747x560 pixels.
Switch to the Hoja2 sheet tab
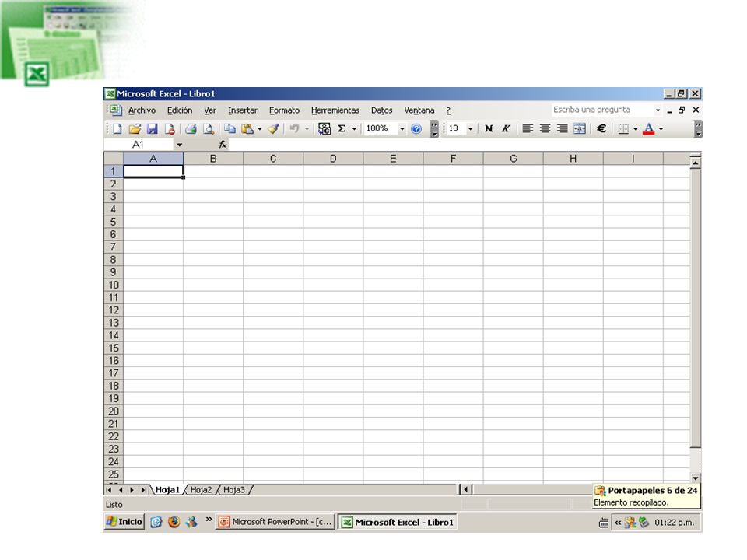coord(201,490)
